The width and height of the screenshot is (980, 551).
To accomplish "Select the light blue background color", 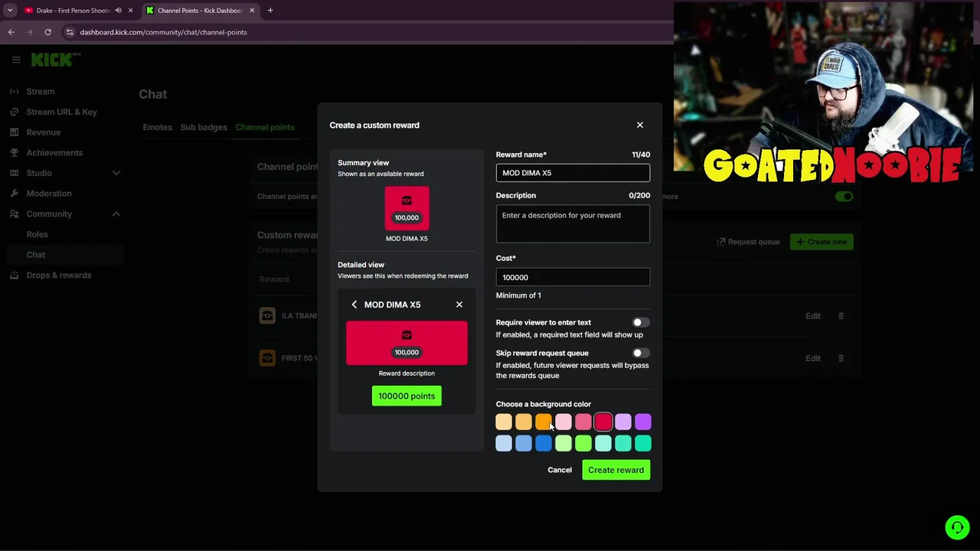I will [504, 443].
